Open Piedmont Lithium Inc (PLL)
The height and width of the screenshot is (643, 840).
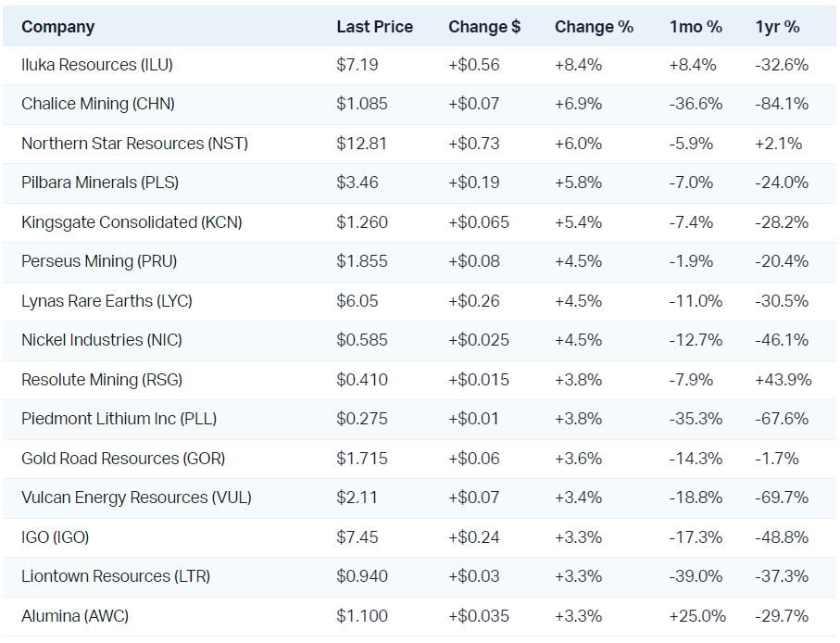coord(119,419)
